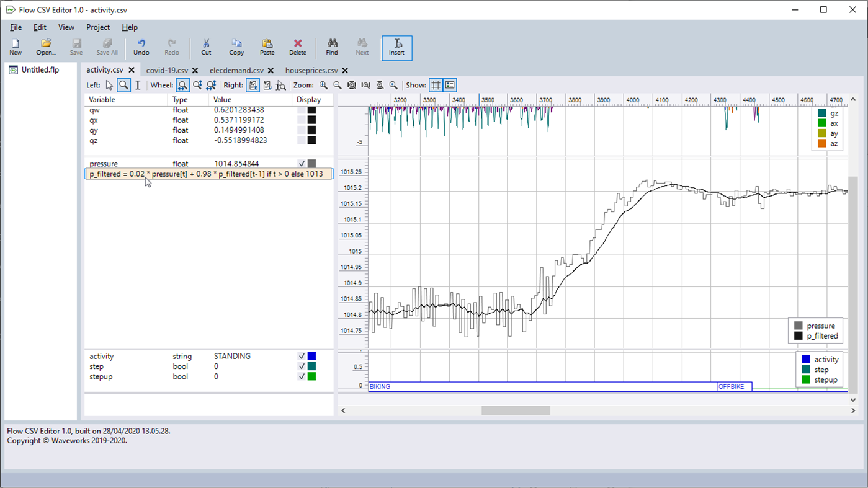
Task: Switch to the covid-19.csv tab
Action: pos(168,71)
